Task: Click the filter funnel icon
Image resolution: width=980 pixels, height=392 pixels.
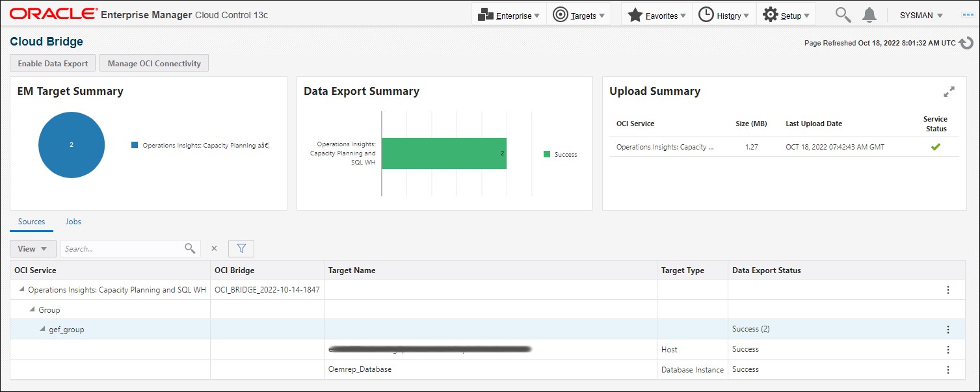Action: (241, 248)
